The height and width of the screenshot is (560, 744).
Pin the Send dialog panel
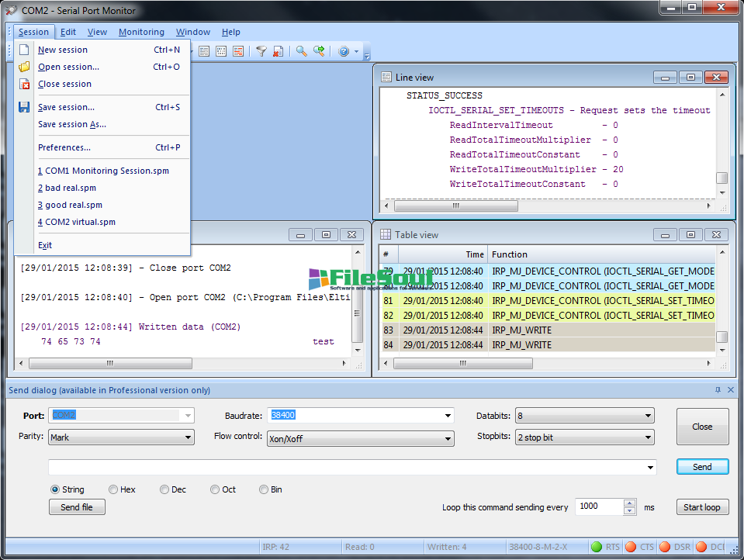pyautogui.click(x=718, y=390)
